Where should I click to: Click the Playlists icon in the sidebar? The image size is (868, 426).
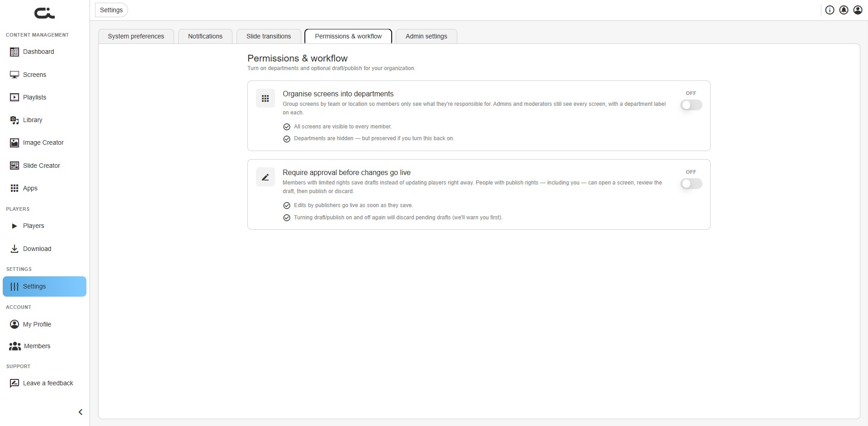14,97
